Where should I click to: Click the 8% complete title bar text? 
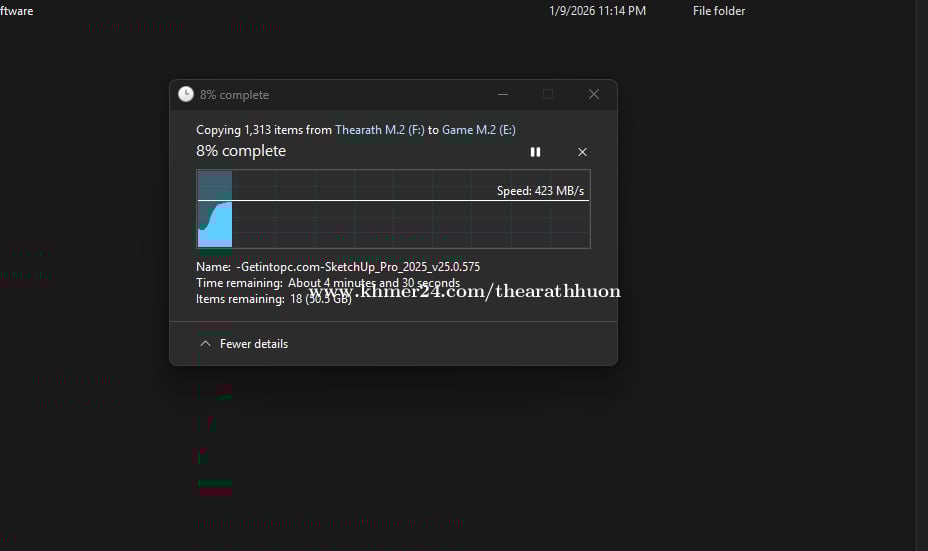234,95
